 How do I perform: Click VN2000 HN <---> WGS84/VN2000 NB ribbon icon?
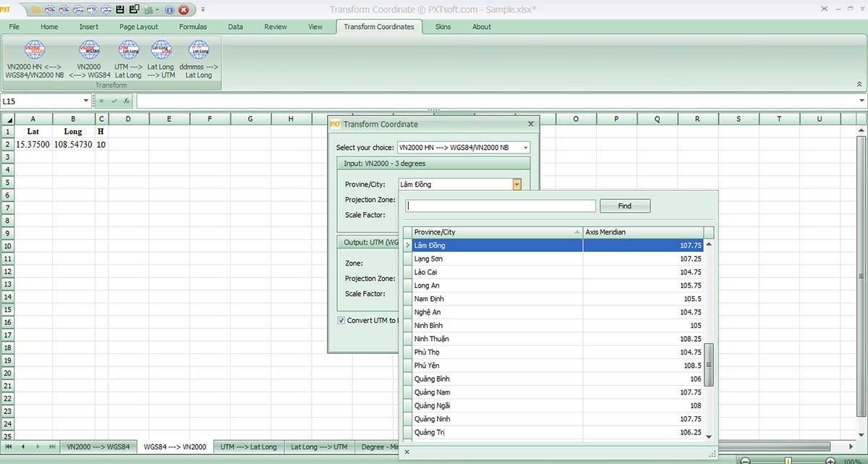(x=35, y=59)
